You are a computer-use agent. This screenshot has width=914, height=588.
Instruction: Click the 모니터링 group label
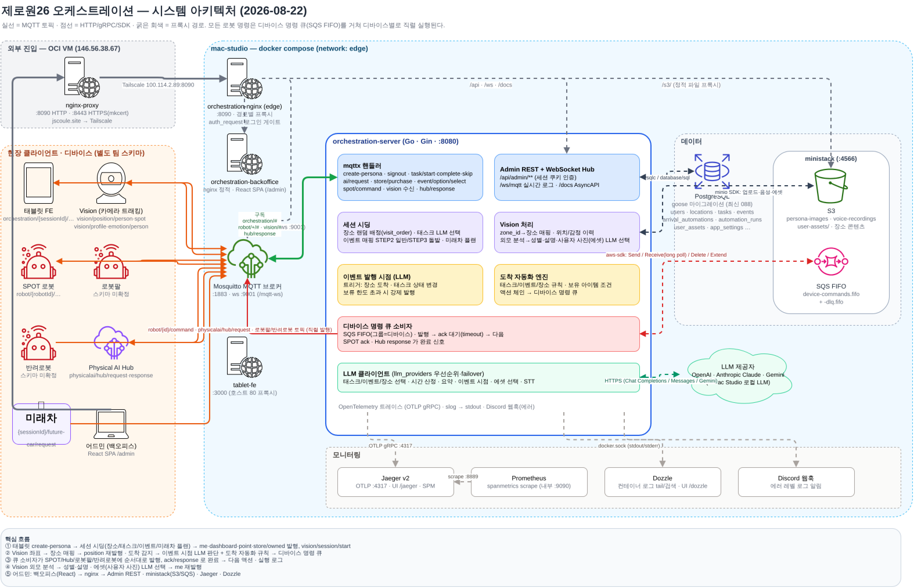click(x=347, y=455)
